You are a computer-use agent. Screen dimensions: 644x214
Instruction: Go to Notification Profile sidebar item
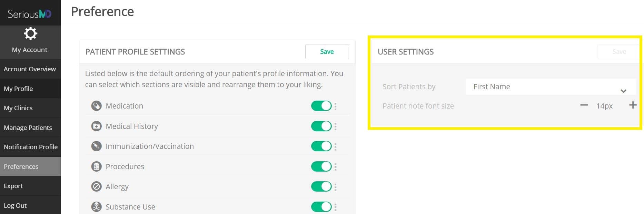tap(30, 147)
